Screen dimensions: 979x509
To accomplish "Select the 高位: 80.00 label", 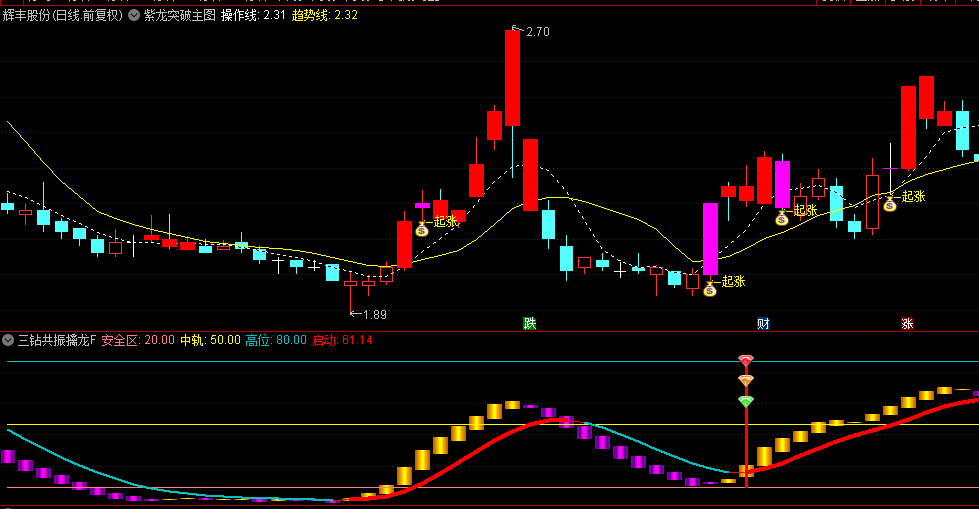I will tap(276, 340).
